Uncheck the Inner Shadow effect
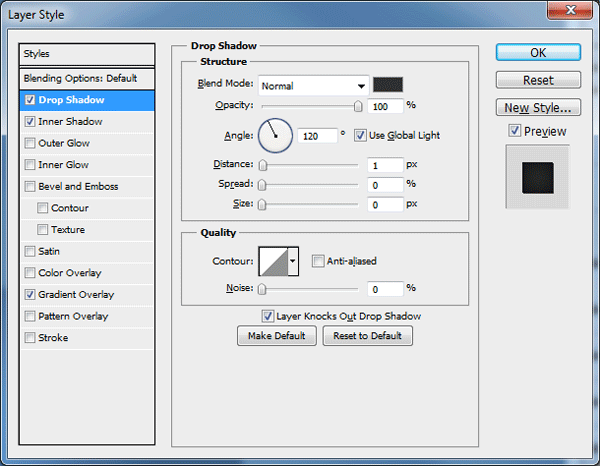 tap(30, 122)
